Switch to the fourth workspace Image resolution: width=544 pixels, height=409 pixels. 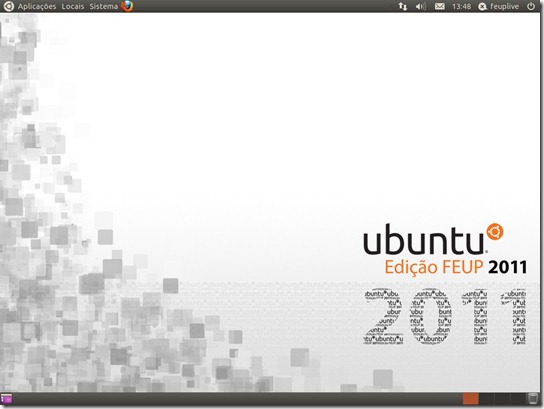518,399
